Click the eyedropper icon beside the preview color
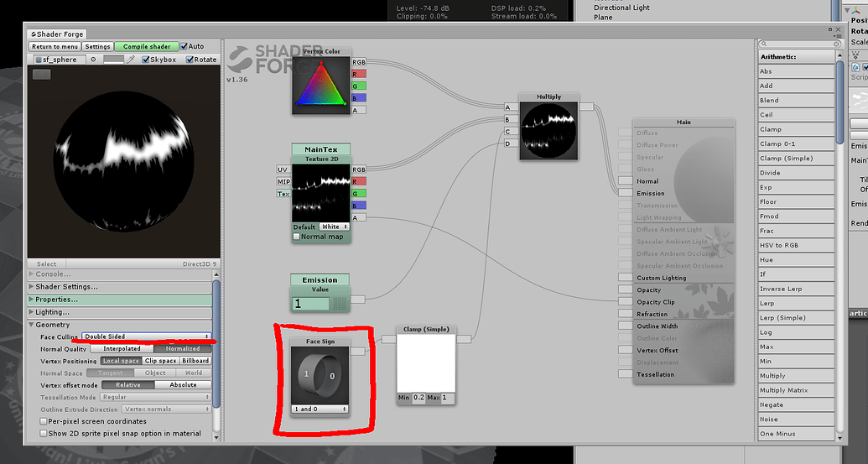 point(132,60)
